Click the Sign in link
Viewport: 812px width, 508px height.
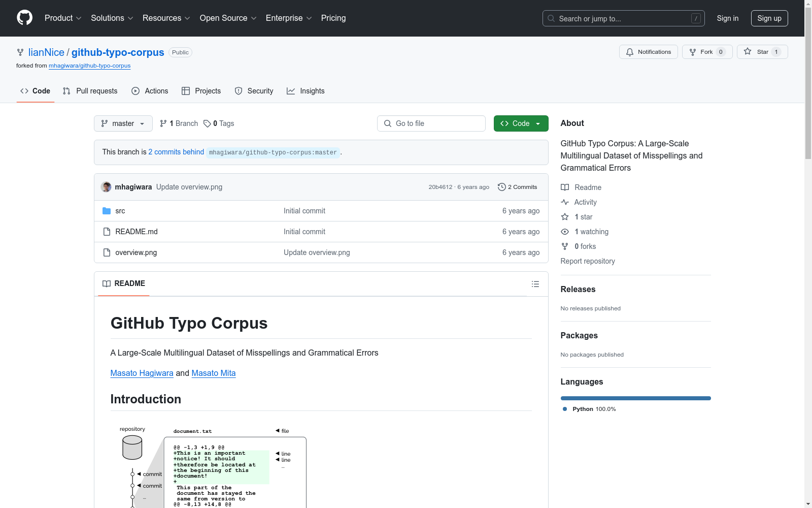(728, 18)
